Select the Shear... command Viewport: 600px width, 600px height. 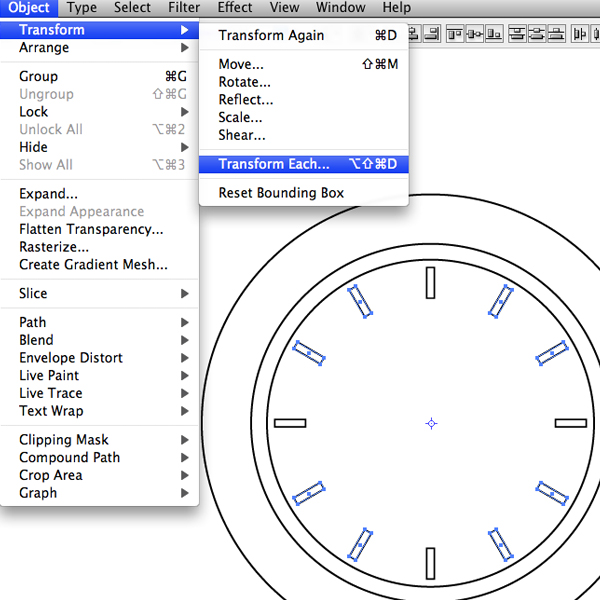304,135
